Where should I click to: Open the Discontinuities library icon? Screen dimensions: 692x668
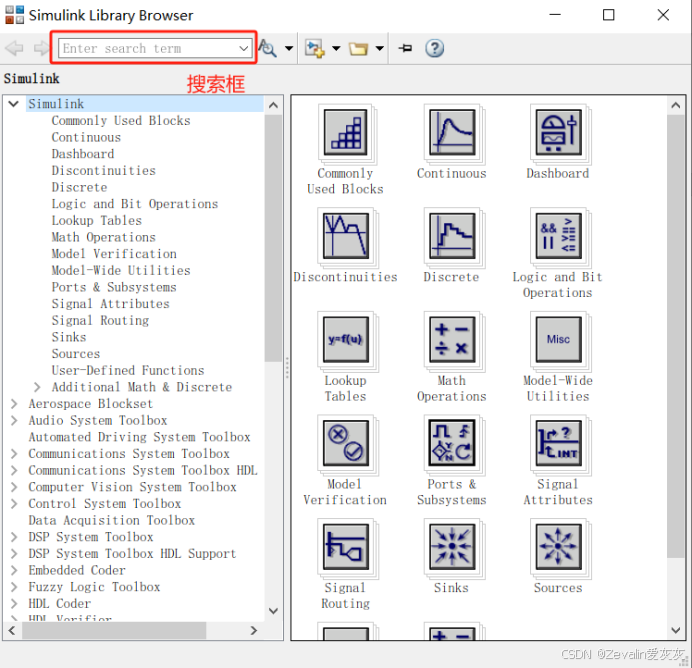pyautogui.click(x=346, y=236)
